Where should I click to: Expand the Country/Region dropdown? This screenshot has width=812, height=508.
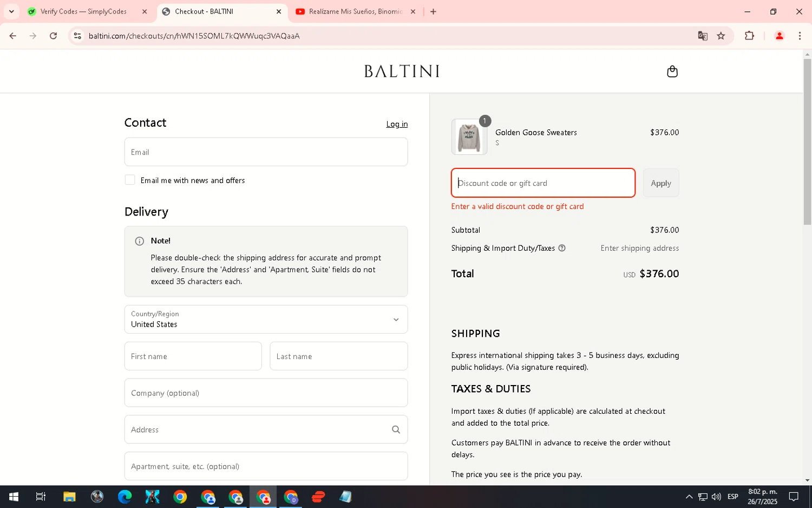[266, 319]
